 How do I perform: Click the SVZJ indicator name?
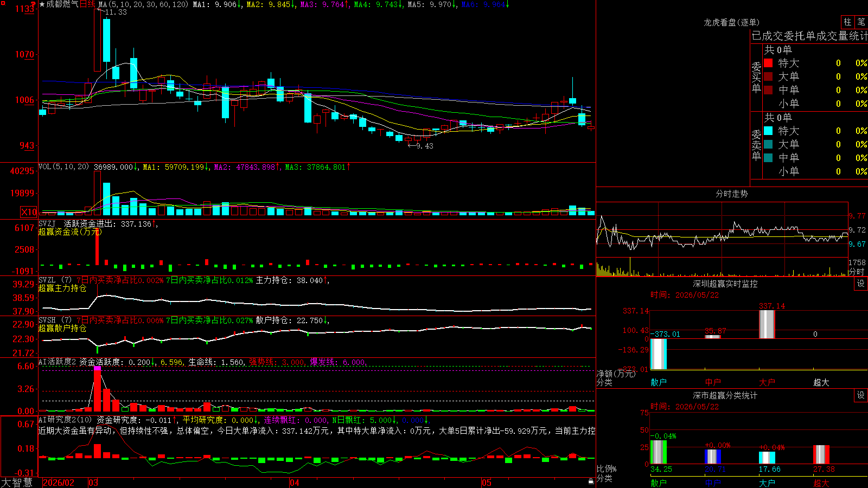47,223
